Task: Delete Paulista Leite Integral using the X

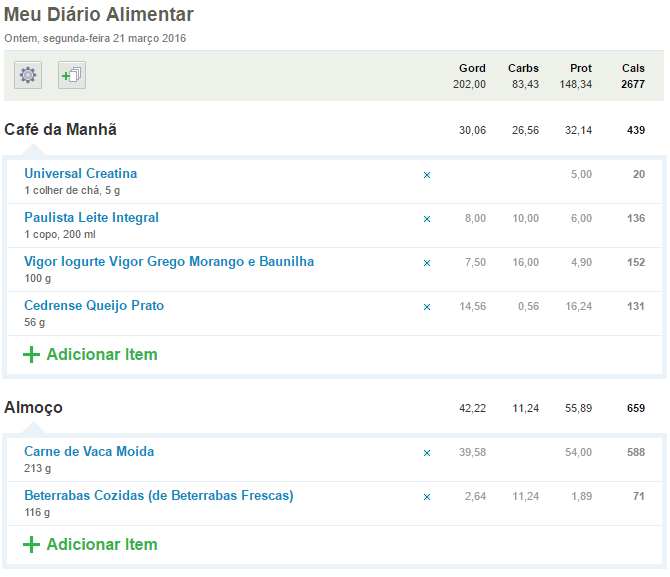Action: (x=426, y=219)
